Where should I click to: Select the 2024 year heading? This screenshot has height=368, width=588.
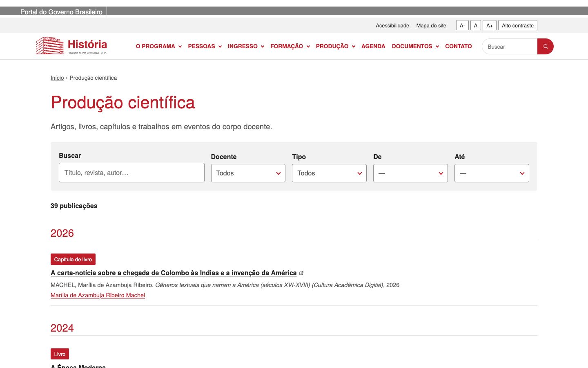[x=62, y=328]
